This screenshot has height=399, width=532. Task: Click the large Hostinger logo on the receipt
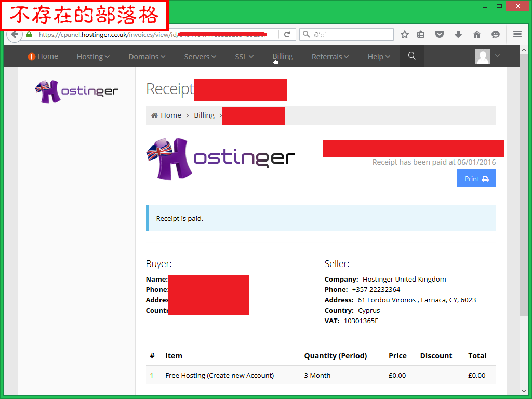[x=220, y=159]
